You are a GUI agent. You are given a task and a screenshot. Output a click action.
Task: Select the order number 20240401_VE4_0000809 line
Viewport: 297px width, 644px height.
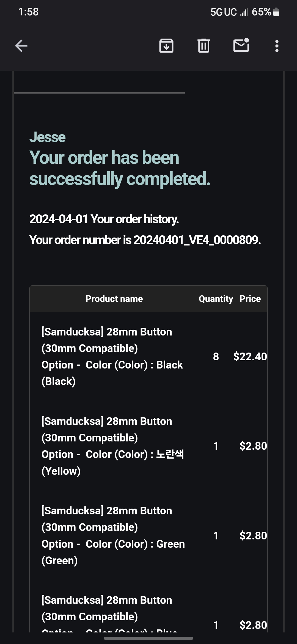tap(145, 240)
